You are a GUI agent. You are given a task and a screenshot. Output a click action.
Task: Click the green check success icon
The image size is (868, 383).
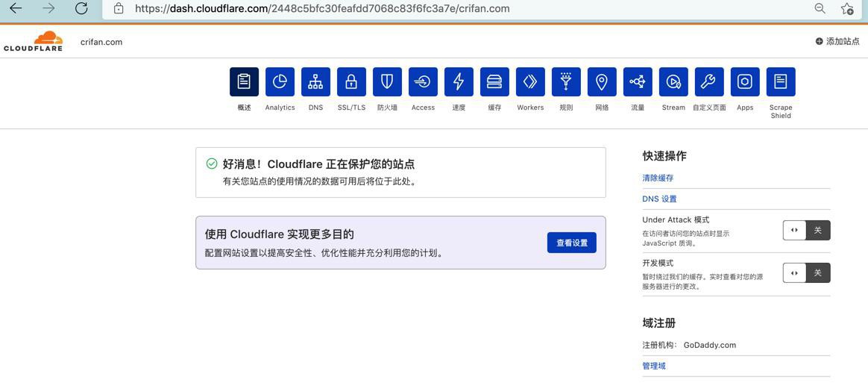click(212, 164)
